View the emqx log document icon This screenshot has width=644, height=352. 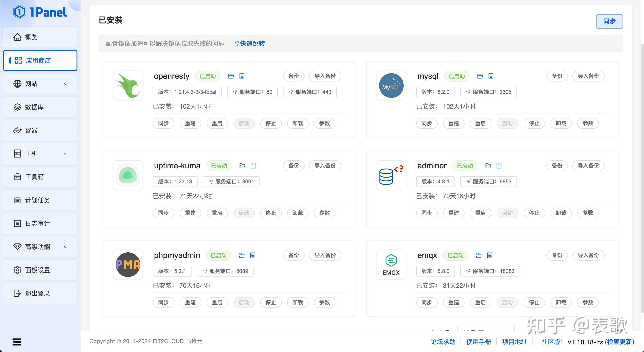point(490,255)
